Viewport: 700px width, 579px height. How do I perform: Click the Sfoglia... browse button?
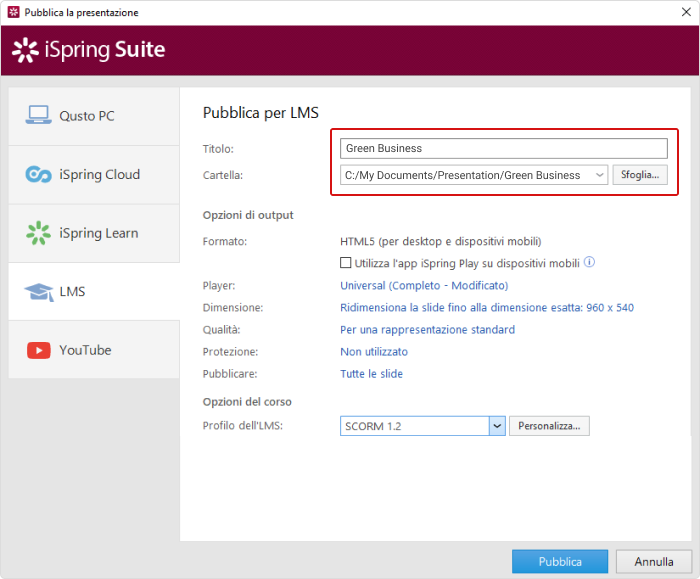pos(640,175)
